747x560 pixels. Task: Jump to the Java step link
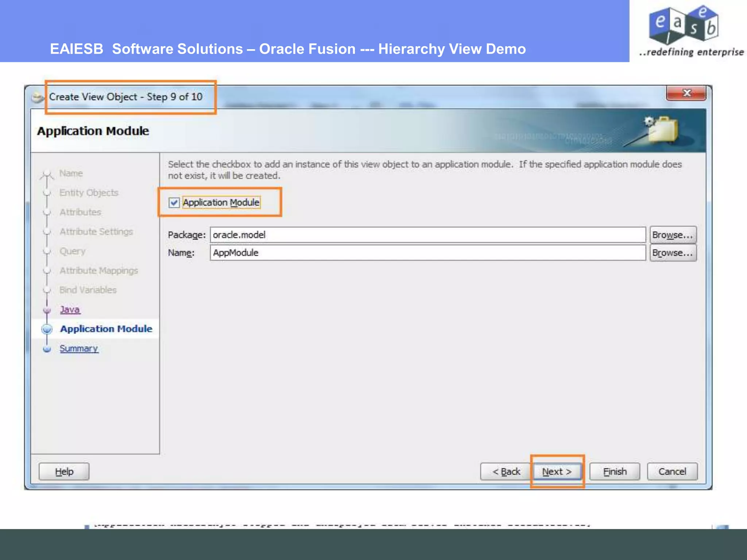pyautogui.click(x=70, y=309)
